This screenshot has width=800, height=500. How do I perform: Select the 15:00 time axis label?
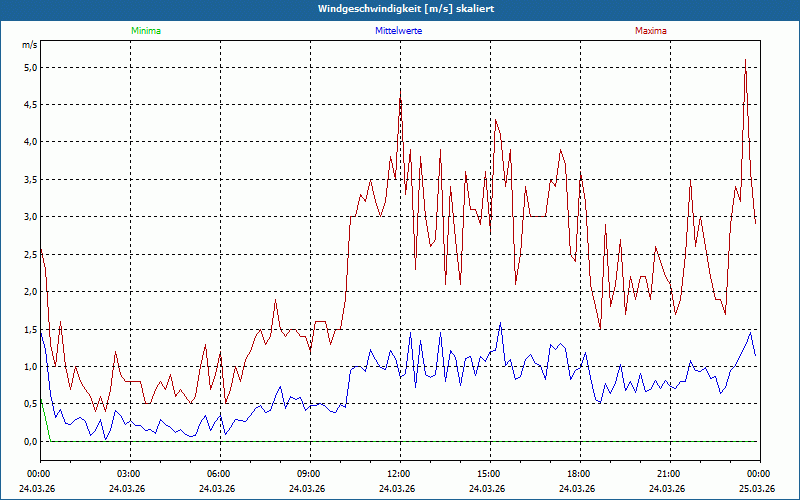489,474
